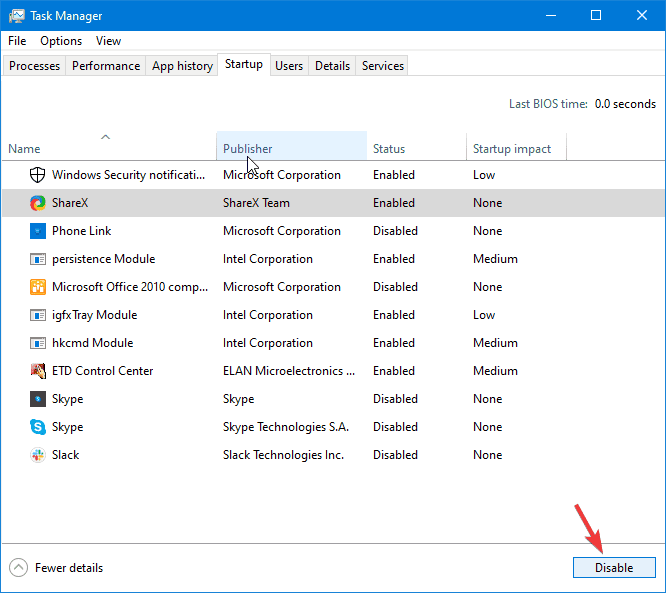
Task: Click Disabled status in Slack row
Action: click(x=395, y=455)
